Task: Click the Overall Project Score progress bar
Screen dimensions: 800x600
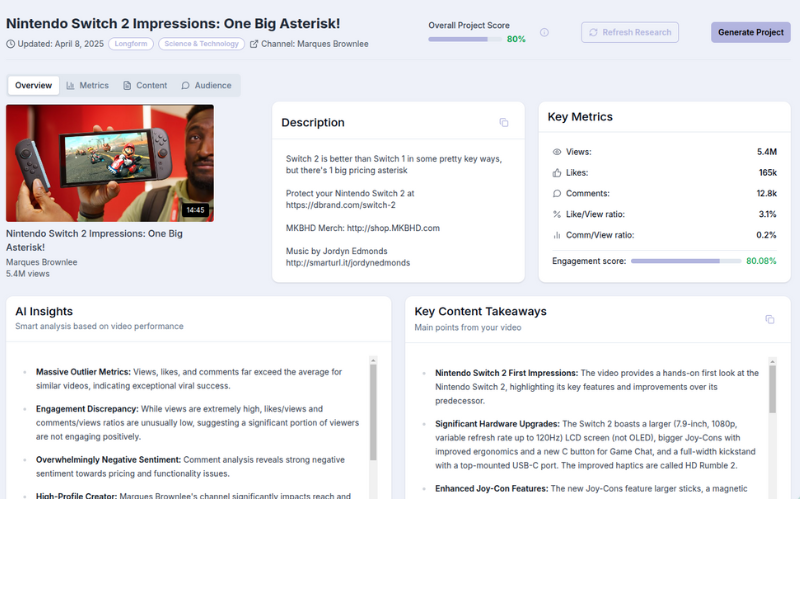Action: tap(465, 39)
